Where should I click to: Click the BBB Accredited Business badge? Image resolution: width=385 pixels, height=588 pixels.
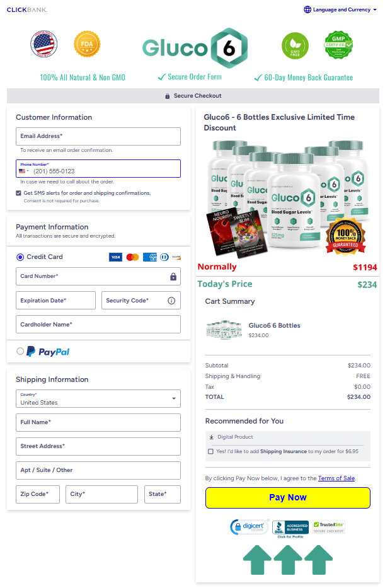290,528
